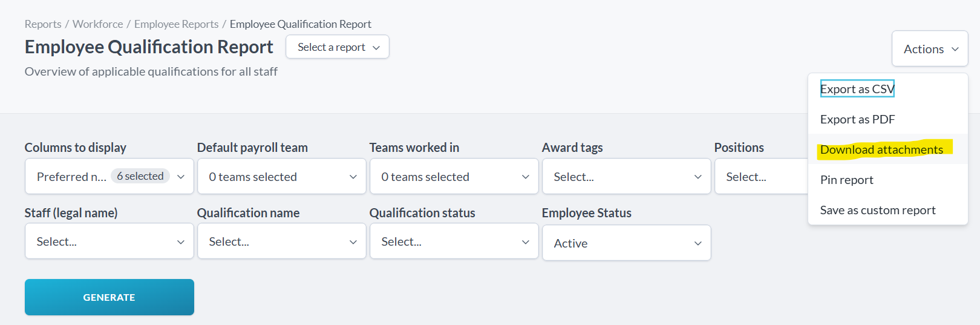Change Employee Status from Active

[x=626, y=243]
